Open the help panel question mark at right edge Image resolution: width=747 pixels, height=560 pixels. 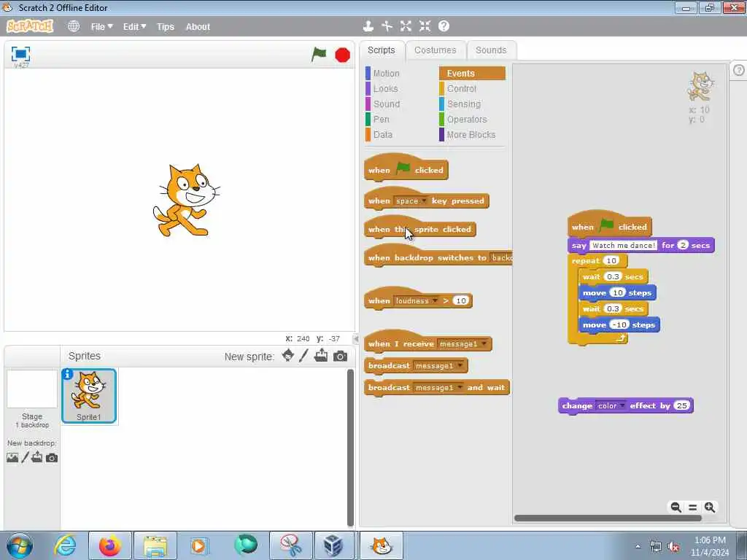[x=739, y=71]
